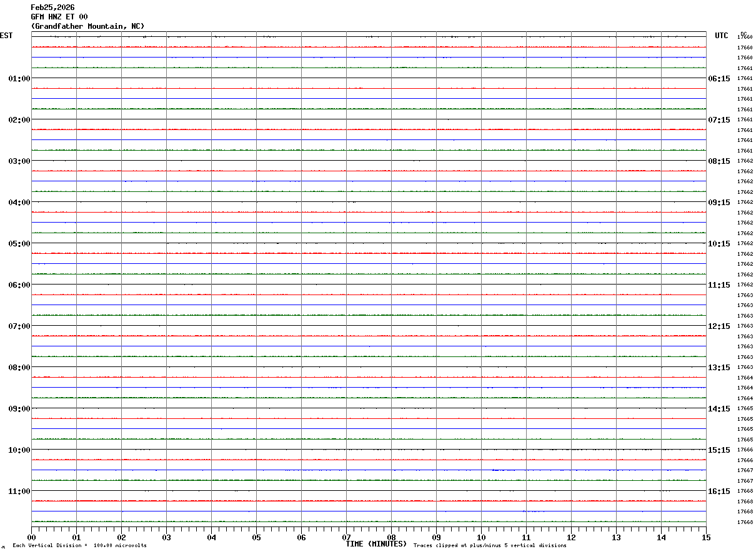Select the "02:00" EST row label
Screen dimensions: 756x554
point(19,119)
